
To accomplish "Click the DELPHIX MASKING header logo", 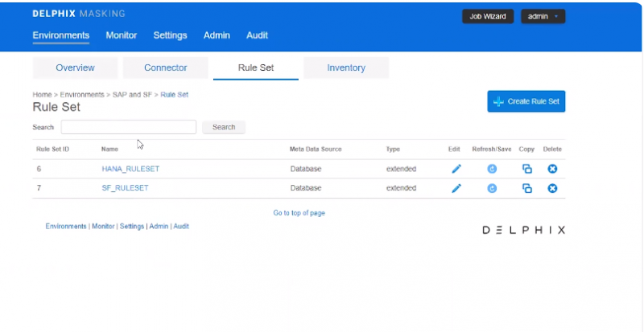I will click(x=79, y=14).
